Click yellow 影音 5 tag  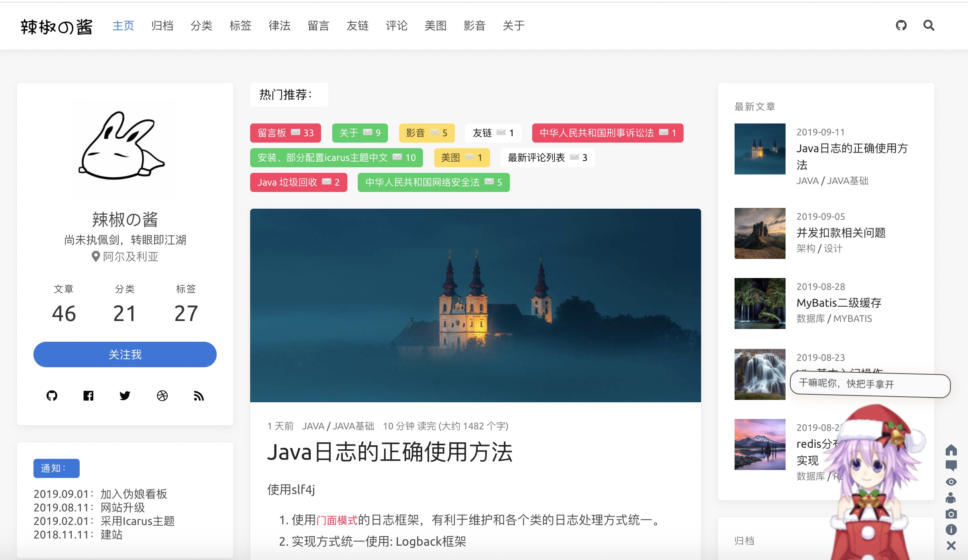tap(426, 133)
